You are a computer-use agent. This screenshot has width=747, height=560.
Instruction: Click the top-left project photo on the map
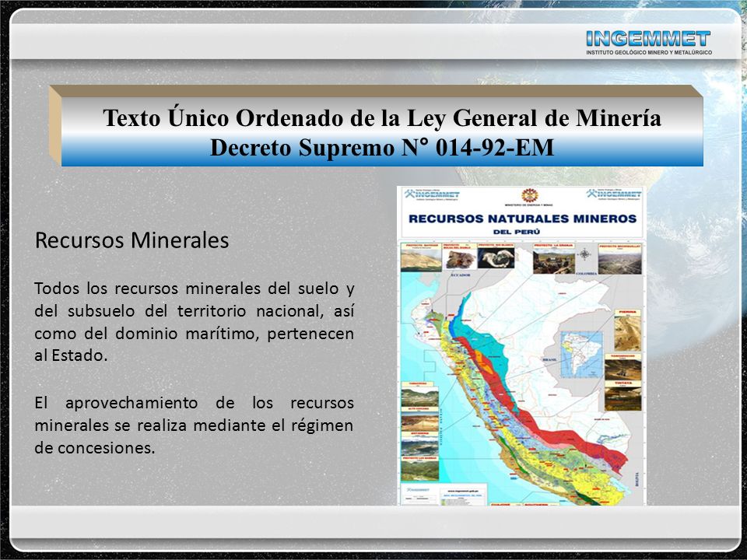421,257
